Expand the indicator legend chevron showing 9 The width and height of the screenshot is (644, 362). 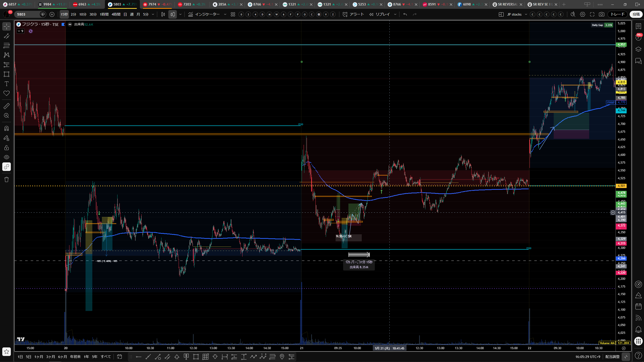20,31
